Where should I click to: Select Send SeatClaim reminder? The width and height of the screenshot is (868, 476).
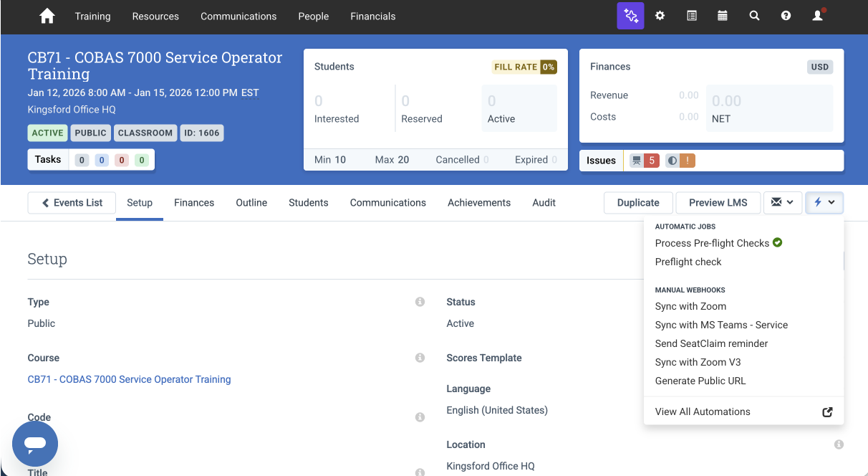click(711, 343)
